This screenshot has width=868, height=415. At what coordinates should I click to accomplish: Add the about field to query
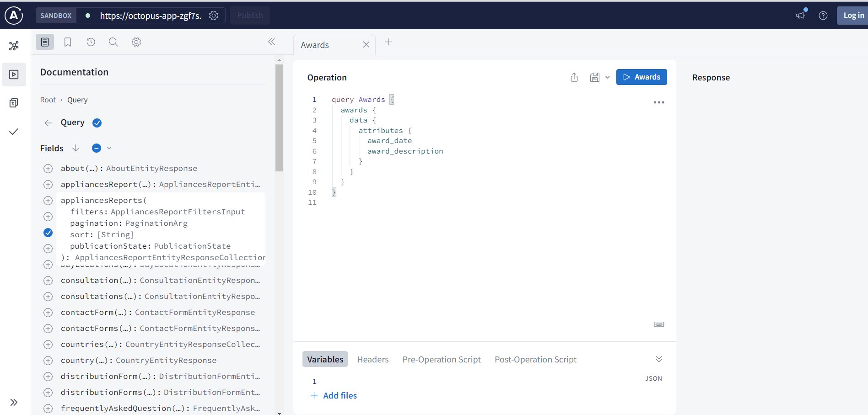pyautogui.click(x=48, y=169)
